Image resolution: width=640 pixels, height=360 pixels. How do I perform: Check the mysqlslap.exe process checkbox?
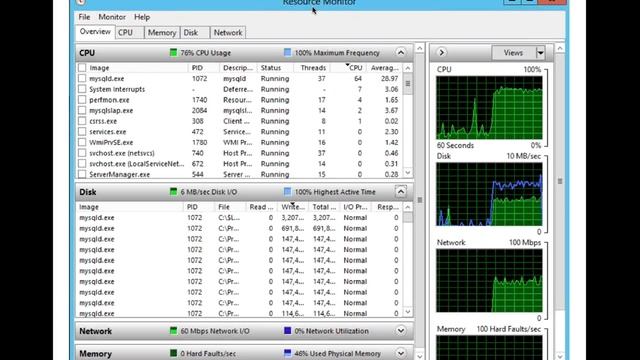(x=82, y=110)
